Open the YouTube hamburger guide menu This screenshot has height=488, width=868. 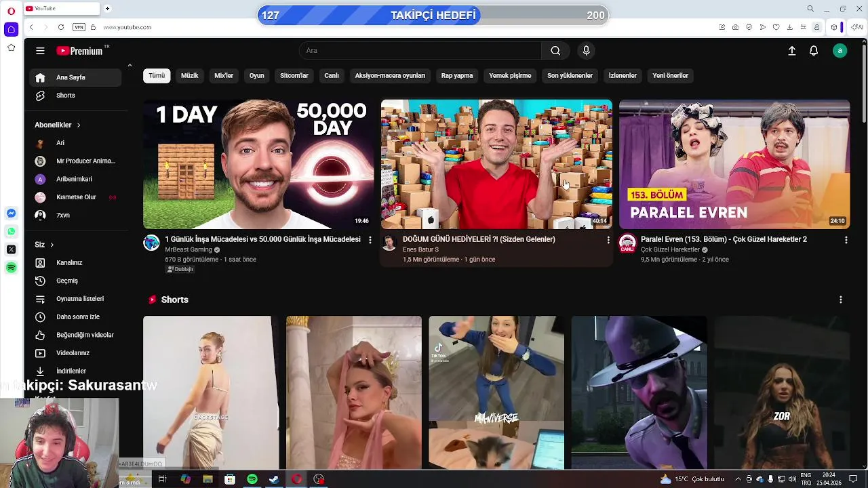(x=40, y=50)
